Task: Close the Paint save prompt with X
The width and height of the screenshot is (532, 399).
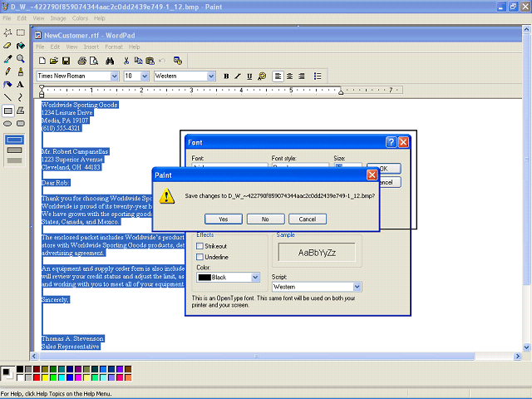Action: (372, 175)
